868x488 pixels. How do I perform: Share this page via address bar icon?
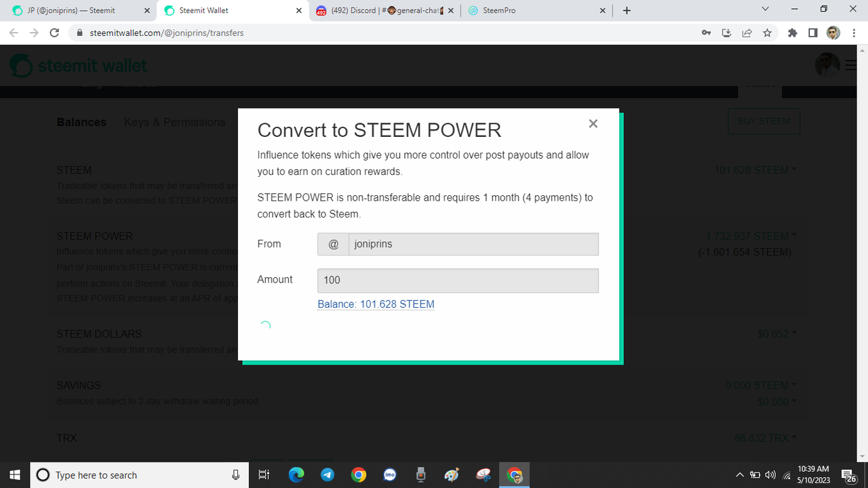click(x=747, y=33)
